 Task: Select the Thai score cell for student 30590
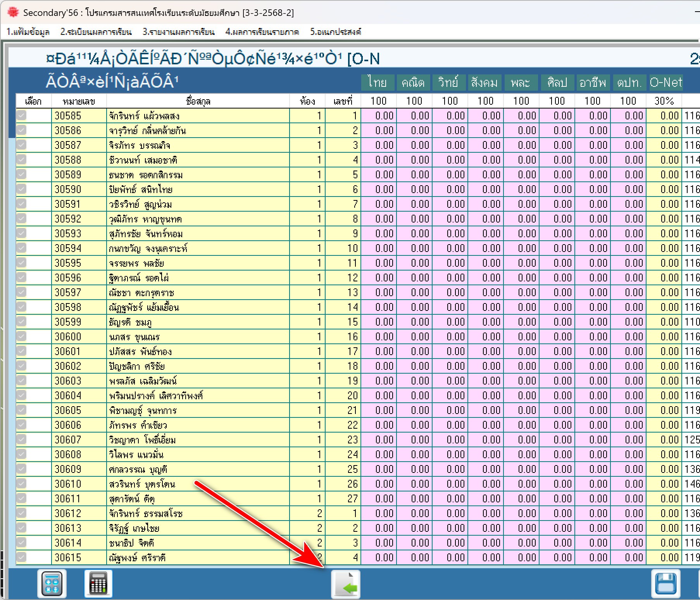click(x=379, y=190)
